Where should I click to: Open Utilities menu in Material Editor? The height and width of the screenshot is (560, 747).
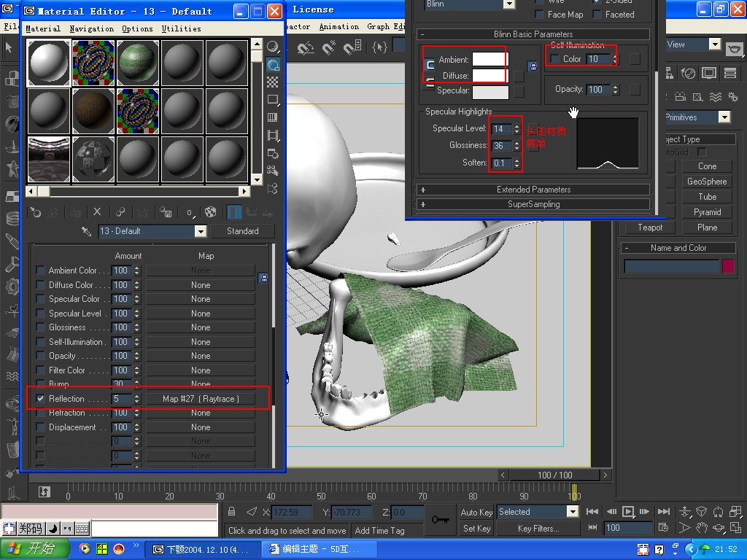coord(181,28)
